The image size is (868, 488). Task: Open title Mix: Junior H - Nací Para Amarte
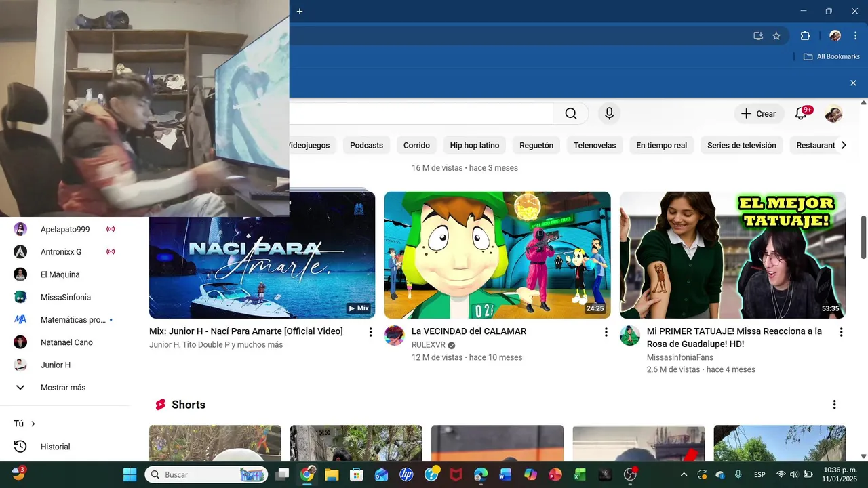[246, 331]
